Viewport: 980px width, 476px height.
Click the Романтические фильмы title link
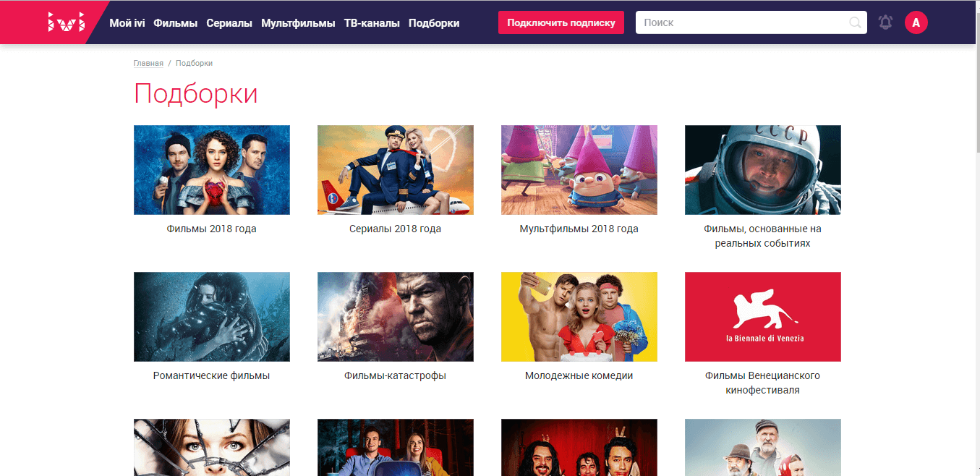[212, 375]
